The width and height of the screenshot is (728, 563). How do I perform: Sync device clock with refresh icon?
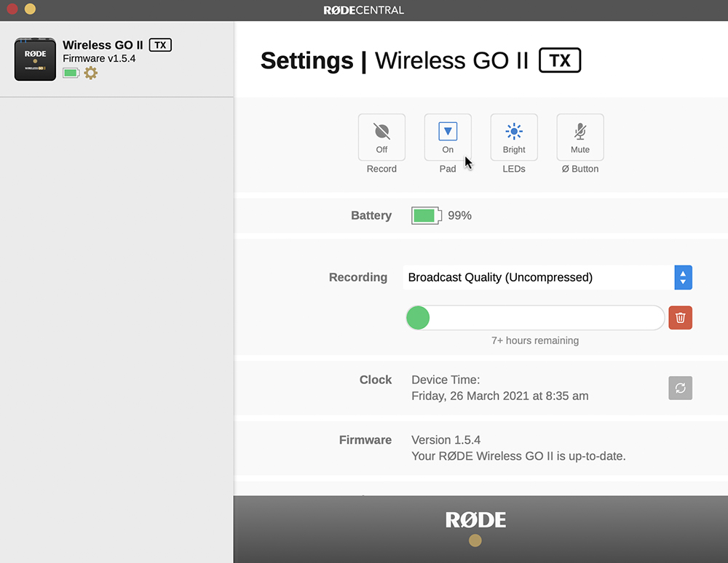coord(680,388)
